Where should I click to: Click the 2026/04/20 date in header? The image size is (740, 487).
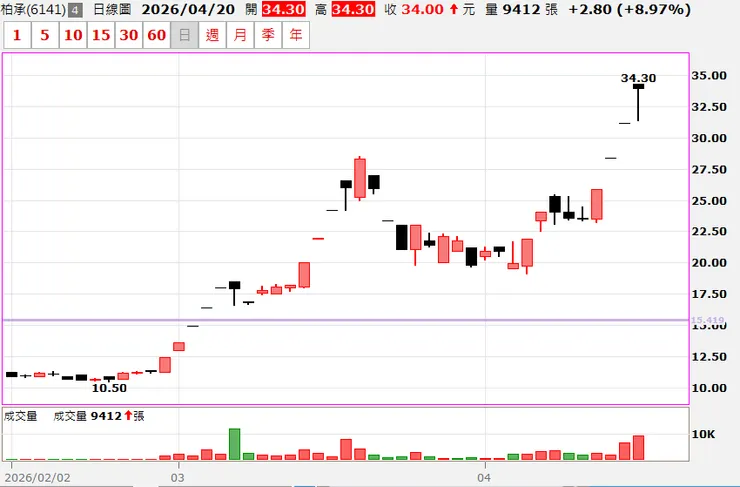(188, 9)
